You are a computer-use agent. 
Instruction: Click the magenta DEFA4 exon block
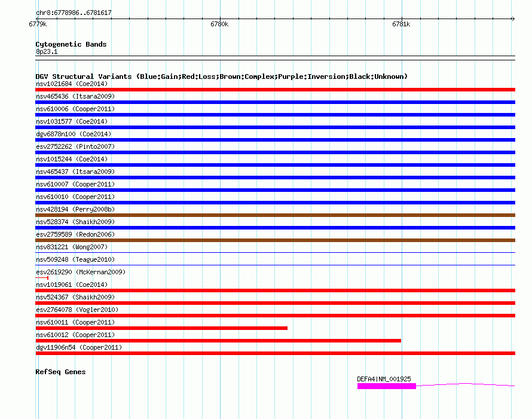386,386
